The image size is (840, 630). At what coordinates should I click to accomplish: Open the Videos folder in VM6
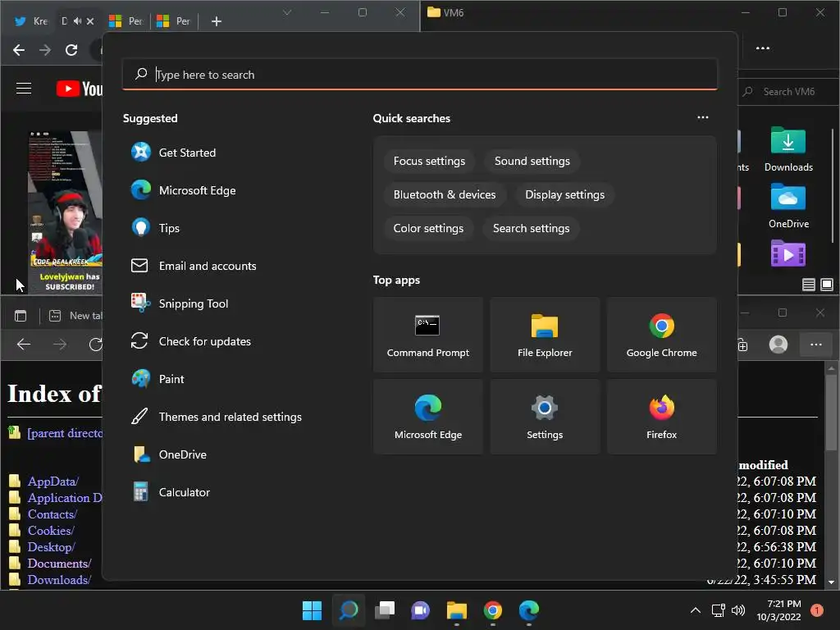(788, 253)
